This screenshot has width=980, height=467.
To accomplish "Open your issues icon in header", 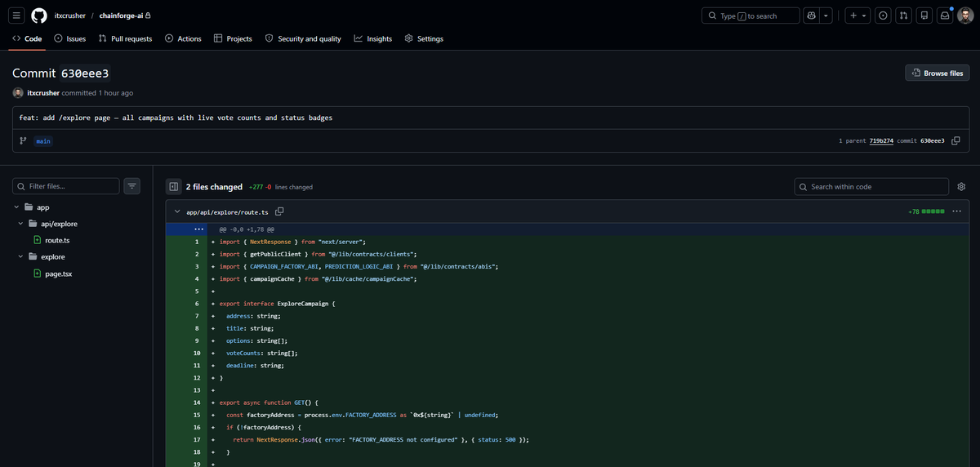I will click(x=883, y=16).
